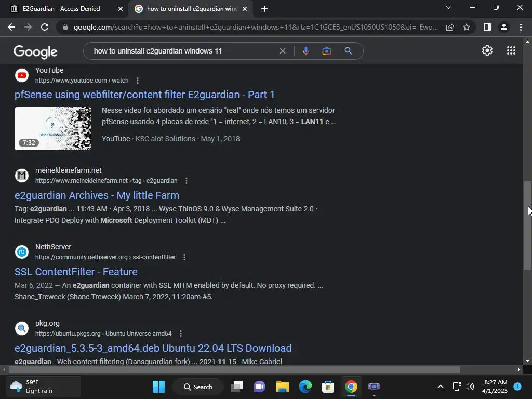The height and width of the screenshot is (399, 532).
Task: Click the address bar URL
Action: pyautogui.click(x=256, y=27)
